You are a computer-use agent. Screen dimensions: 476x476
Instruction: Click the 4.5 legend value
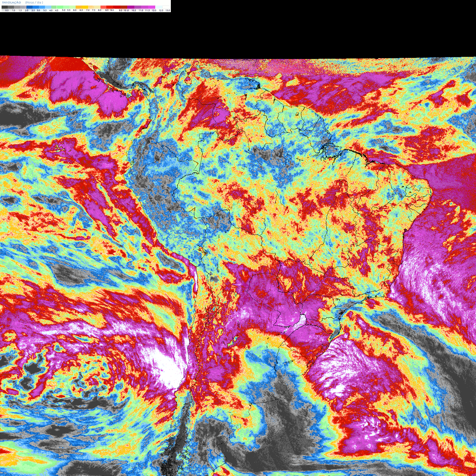pos(57,10)
